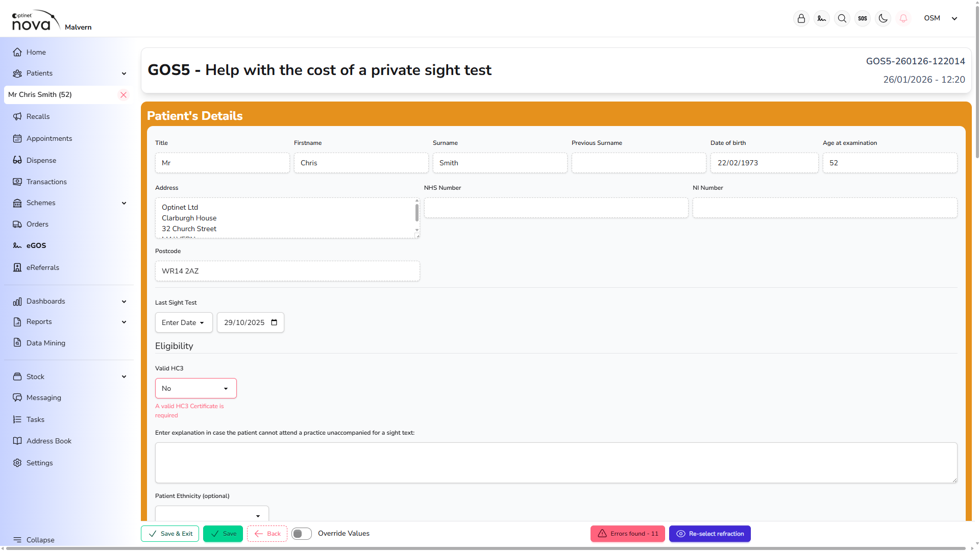Viewport: 980px width, 551px height.
Task: Open the signature icon in top bar
Action: pos(822,18)
